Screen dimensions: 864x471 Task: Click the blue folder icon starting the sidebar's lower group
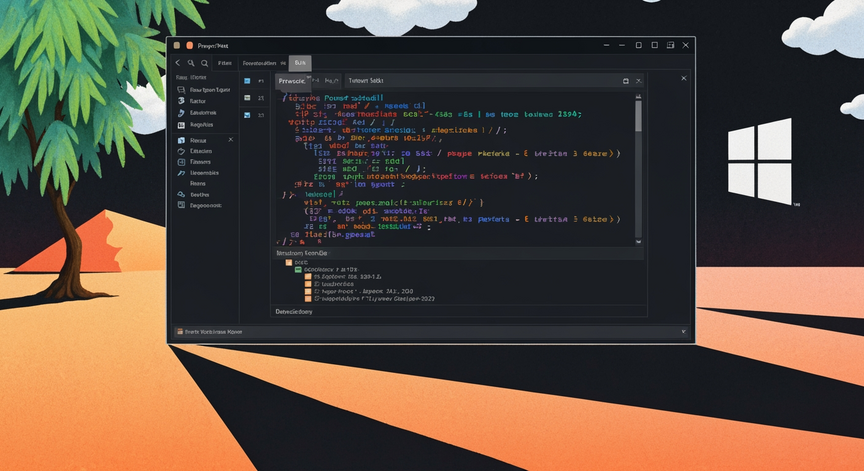click(x=181, y=140)
